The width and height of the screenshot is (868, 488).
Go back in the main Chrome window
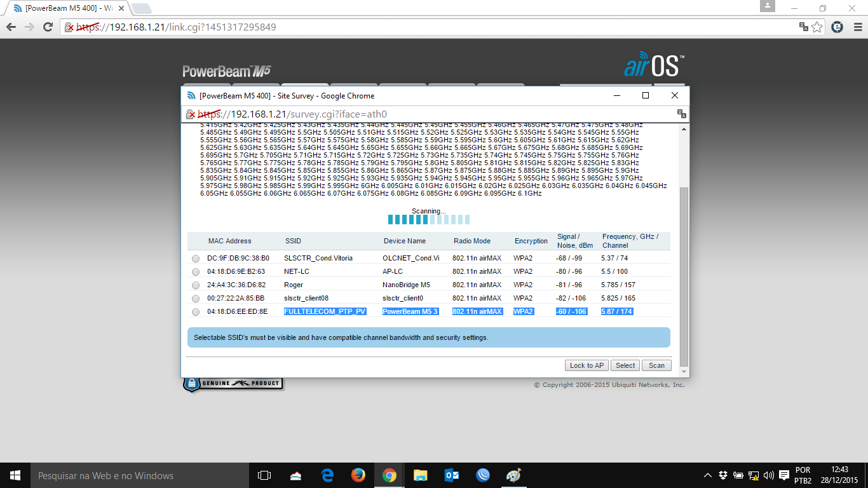[11, 27]
